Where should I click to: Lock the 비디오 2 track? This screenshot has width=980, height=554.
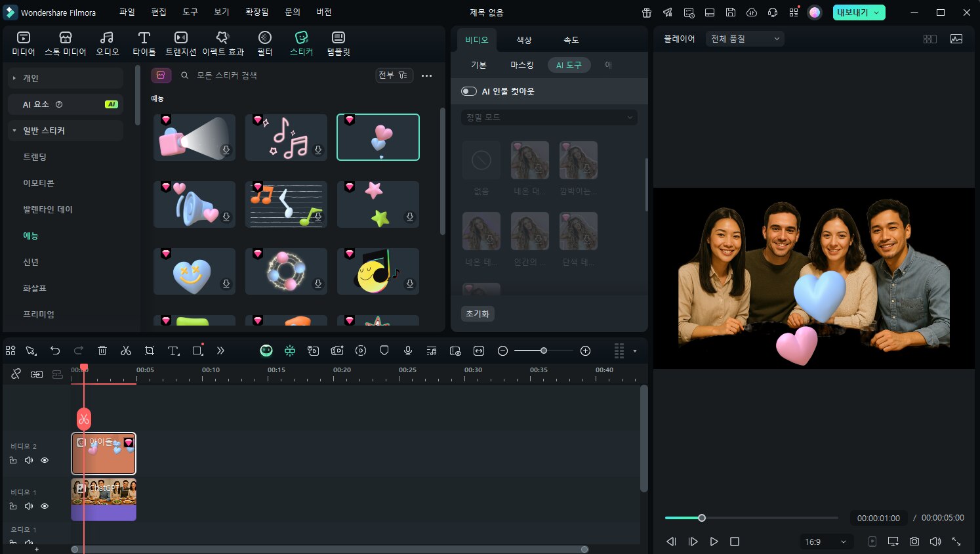13,460
